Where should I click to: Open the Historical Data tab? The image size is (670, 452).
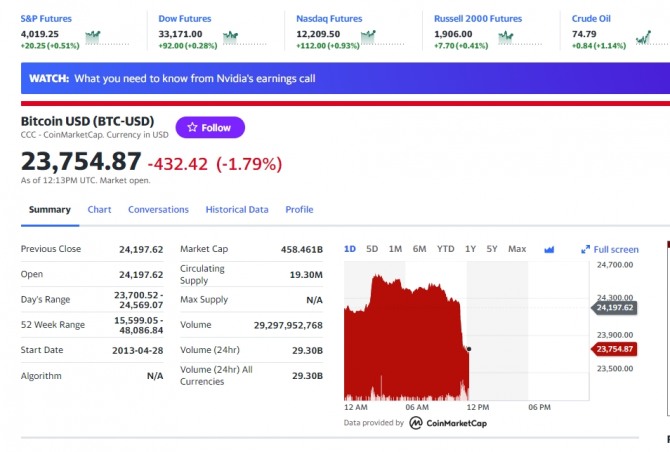(x=237, y=210)
